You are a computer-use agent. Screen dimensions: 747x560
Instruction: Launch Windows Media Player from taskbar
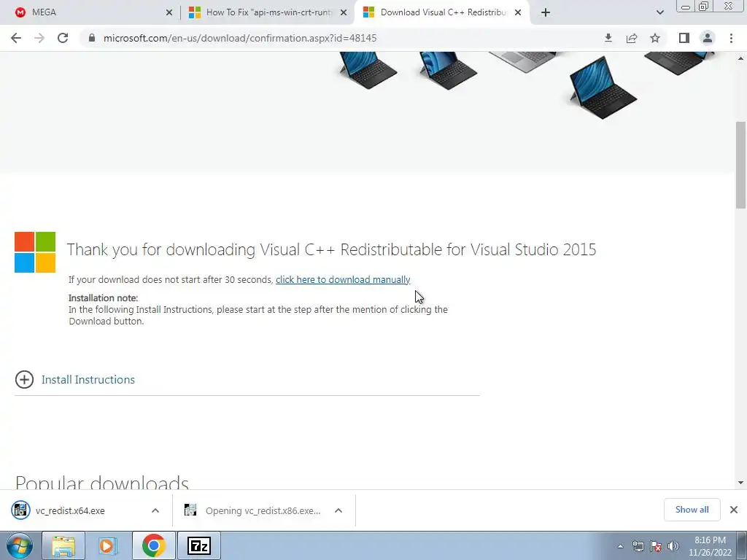108,545
